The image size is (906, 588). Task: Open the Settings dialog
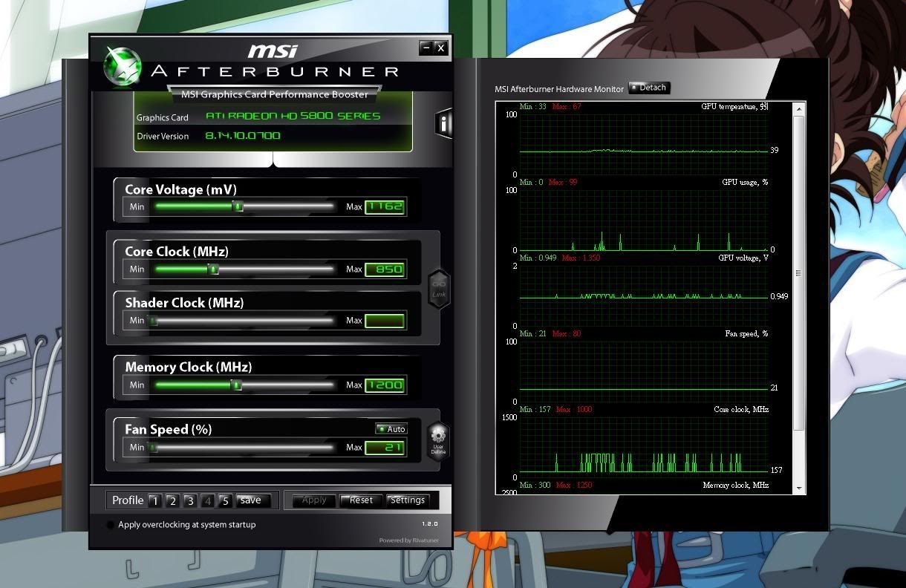(x=408, y=500)
